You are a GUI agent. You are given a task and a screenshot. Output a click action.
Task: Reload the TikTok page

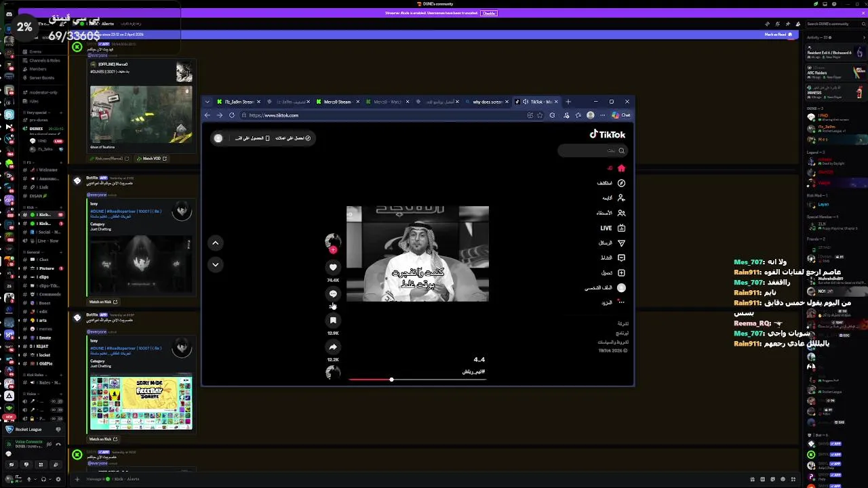(x=231, y=115)
